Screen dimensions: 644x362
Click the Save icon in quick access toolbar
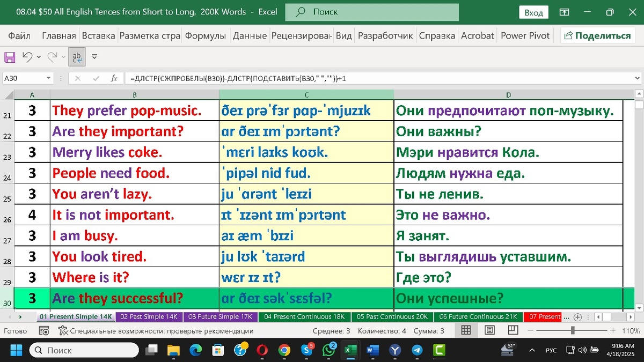[x=10, y=56]
